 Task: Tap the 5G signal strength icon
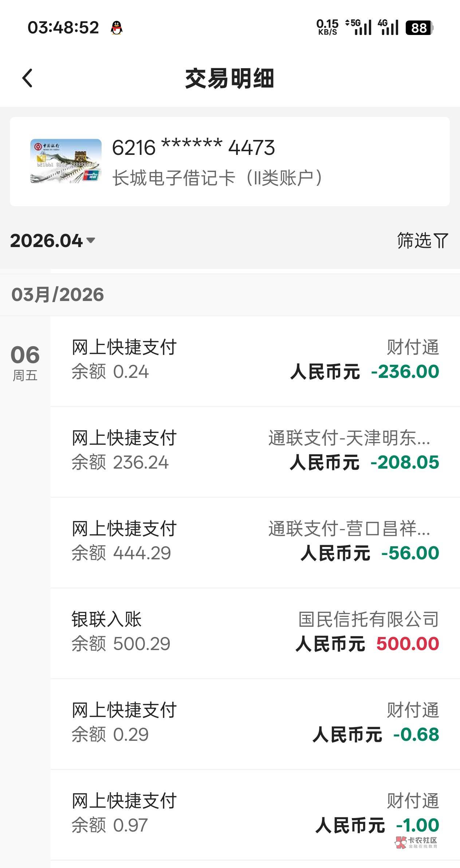pyautogui.click(x=359, y=28)
